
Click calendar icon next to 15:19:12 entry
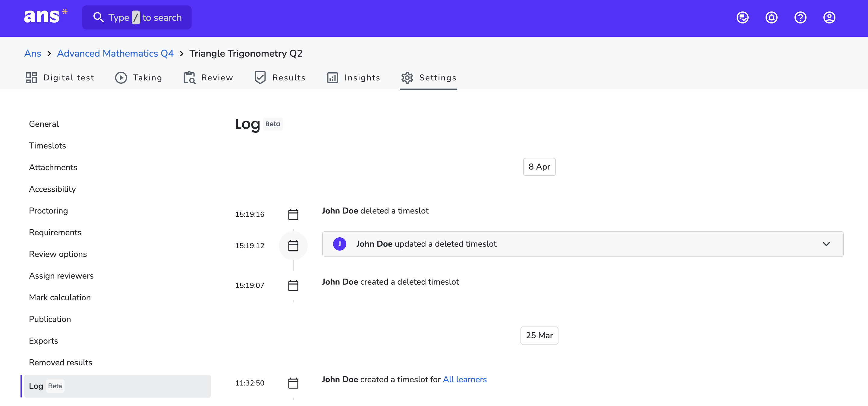(x=293, y=246)
